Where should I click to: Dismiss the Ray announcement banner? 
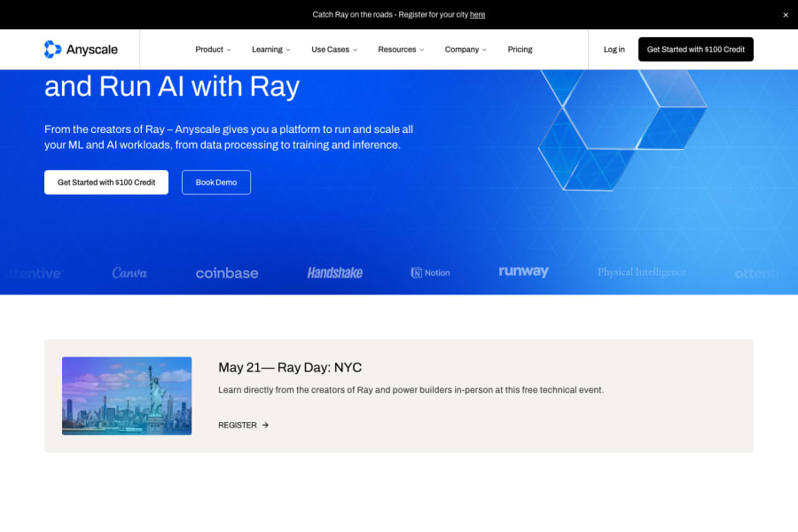(786, 14)
